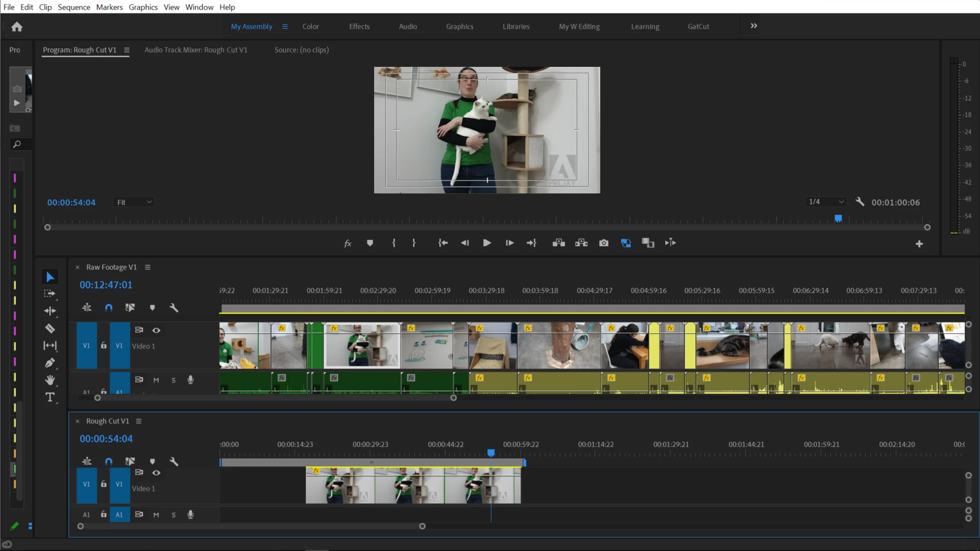Click the Lift button in Program monitor
Viewport: 980px width, 551px height.
point(558,243)
